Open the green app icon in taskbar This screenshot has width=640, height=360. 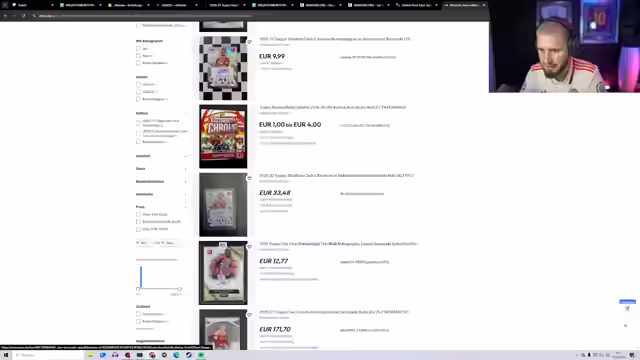[x=201, y=355]
